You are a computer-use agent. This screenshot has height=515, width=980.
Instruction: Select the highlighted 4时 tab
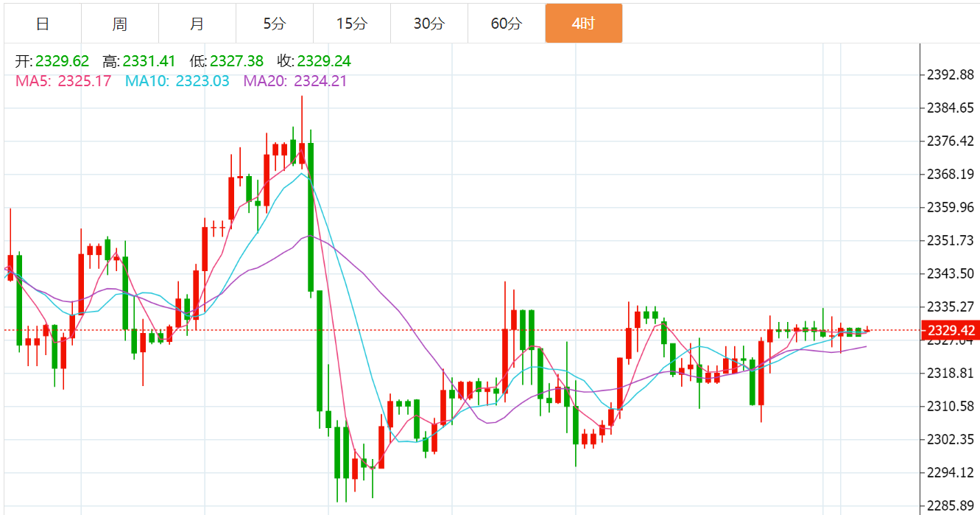584,24
